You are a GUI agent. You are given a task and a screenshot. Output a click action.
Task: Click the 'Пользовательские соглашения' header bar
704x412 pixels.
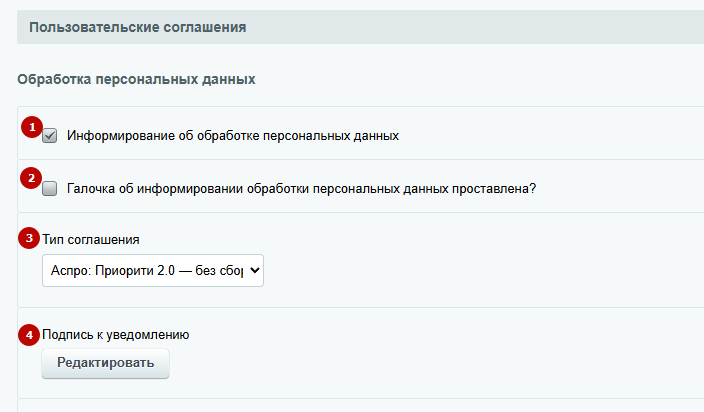[360, 27]
